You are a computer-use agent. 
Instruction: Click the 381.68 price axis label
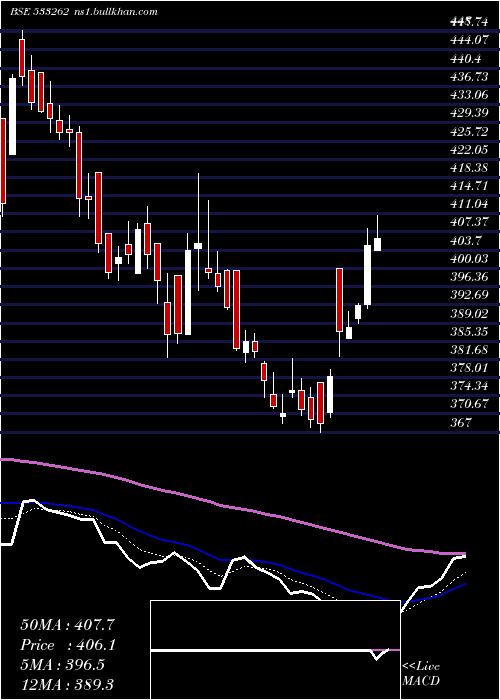point(469,350)
